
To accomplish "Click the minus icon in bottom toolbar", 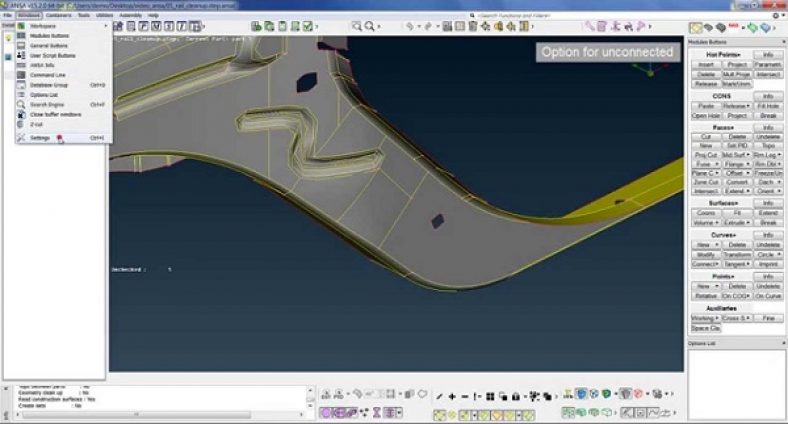I will point(466,396).
